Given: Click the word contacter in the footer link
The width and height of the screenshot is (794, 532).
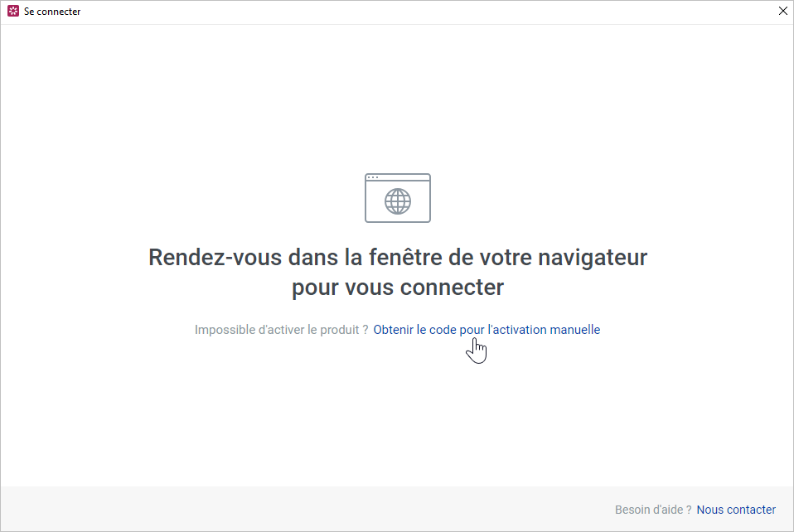Looking at the screenshot, I should (x=750, y=510).
